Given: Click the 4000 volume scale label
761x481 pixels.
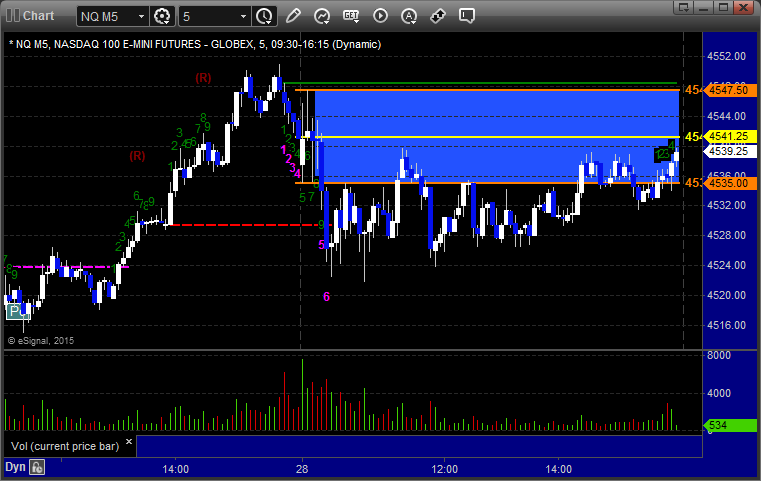Looking at the screenshot, I should tap(719, 393).
